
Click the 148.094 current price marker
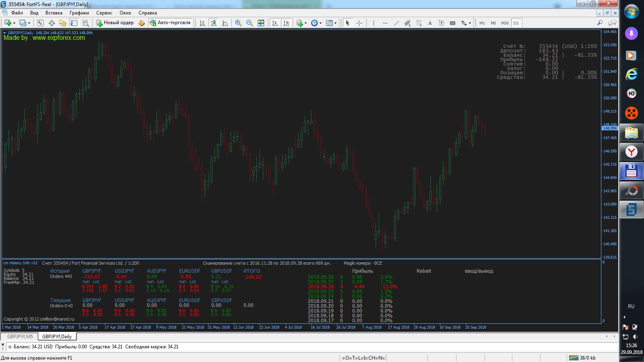click(609, 128)
